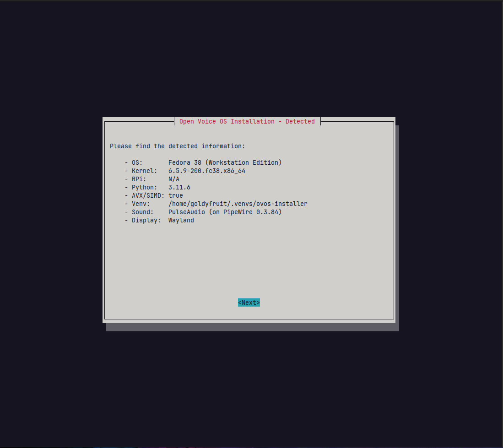503x448 pixels.
Task: Click the venv path '/home/goldyfruit/.venvs/ovos-installer'
Action: tap(238, 204)
